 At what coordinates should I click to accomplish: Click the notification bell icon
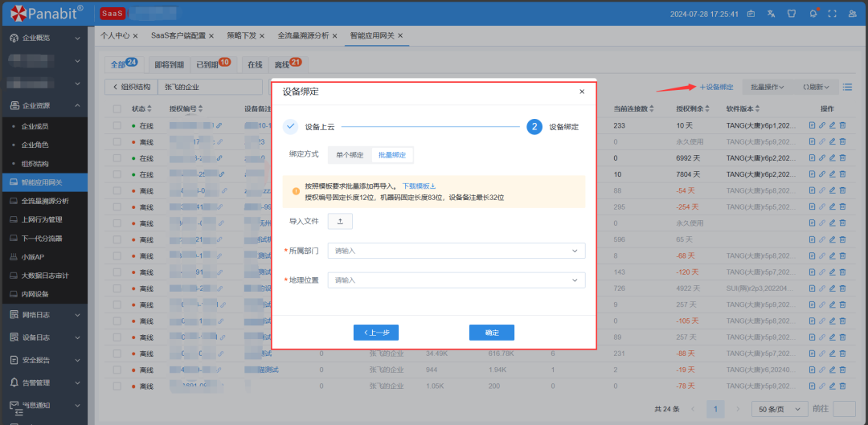click(x=813, y=14)
